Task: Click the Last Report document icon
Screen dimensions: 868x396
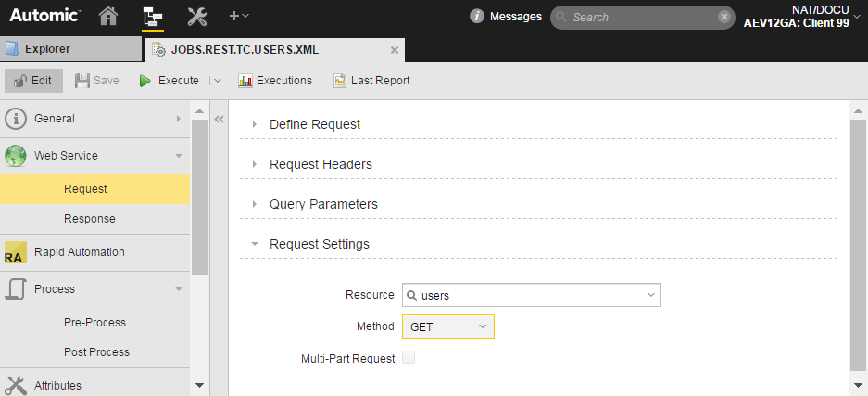Action: [x=339, y=81]
